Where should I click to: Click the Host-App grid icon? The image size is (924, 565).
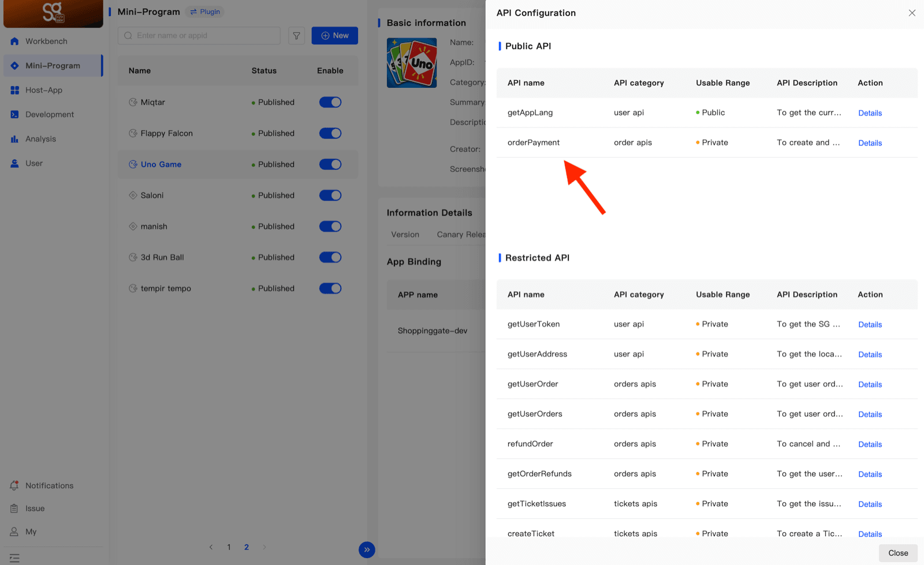coord(14,90)
